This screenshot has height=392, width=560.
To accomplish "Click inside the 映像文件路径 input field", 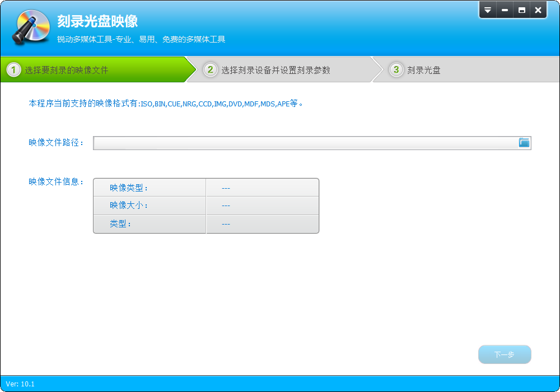I will click(x=305, y=143).
